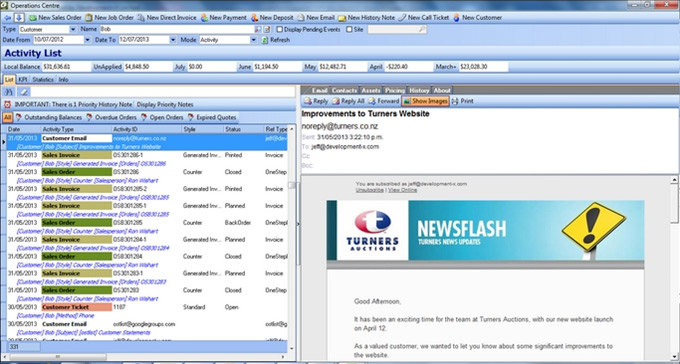Click the New Call Ticket icon
Viewport: 680px width, 364px height.
tap(402, 18)
